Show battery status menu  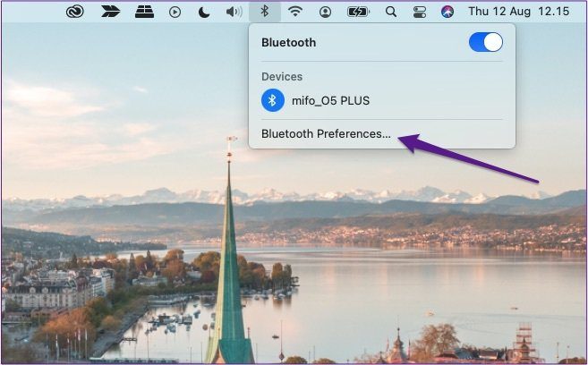pyautogui.click(x=358, y=12)
